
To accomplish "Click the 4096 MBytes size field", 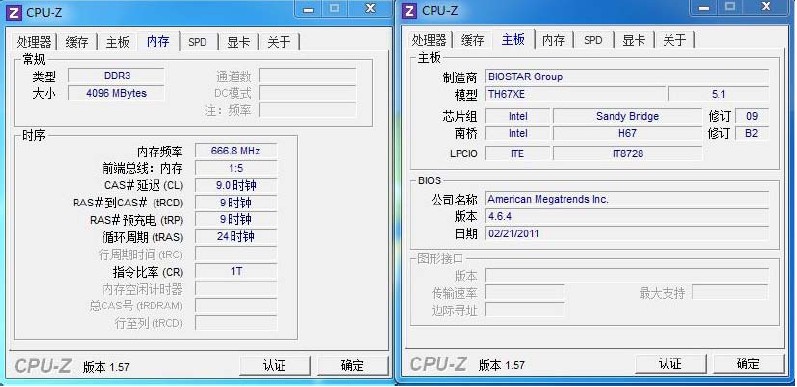I will 116,93.
